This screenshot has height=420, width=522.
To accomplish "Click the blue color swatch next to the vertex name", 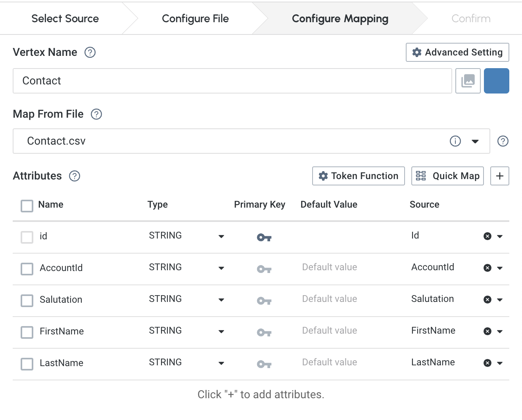I will (x=496, y=80).
